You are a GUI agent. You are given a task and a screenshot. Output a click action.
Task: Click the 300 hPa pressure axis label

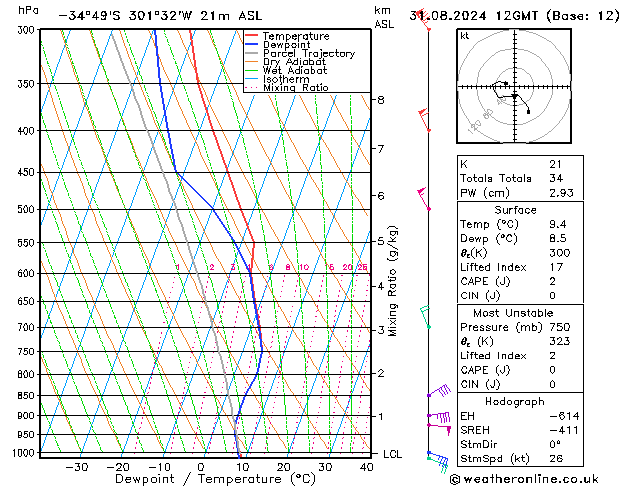(x=27, y=30)
